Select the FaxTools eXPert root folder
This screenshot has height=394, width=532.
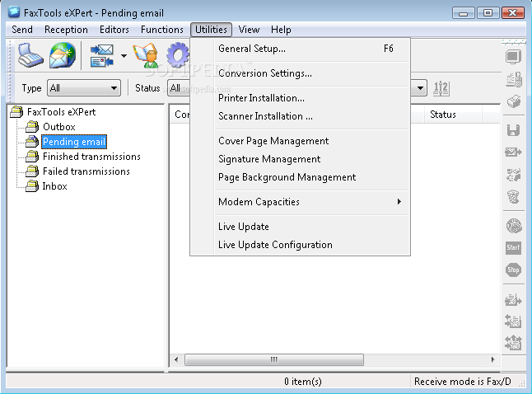62,112
